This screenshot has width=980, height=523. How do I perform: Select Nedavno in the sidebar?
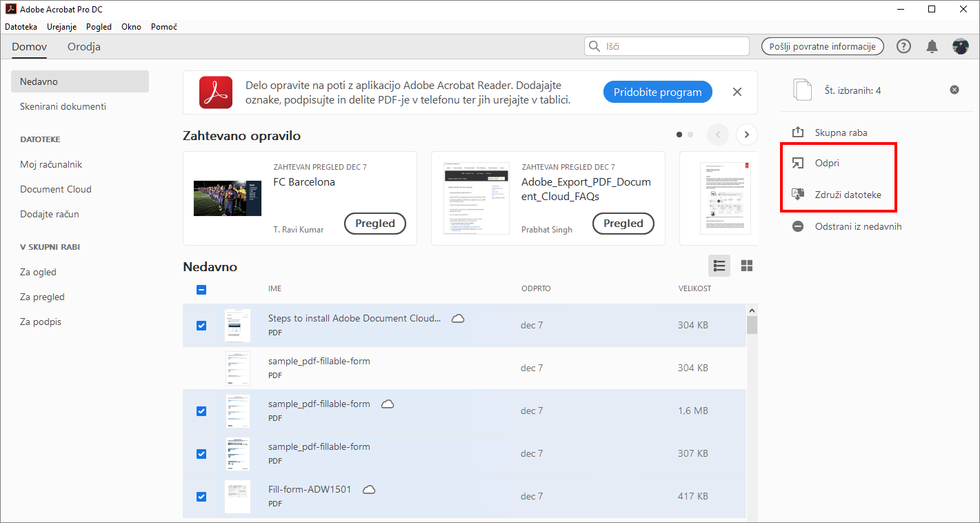pos(80,81)
